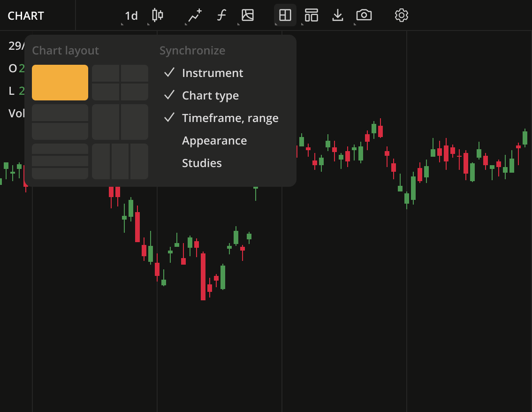This screenshot has width=532, height=412.
Task: Enable Studies synchronization
Action: 202,163
